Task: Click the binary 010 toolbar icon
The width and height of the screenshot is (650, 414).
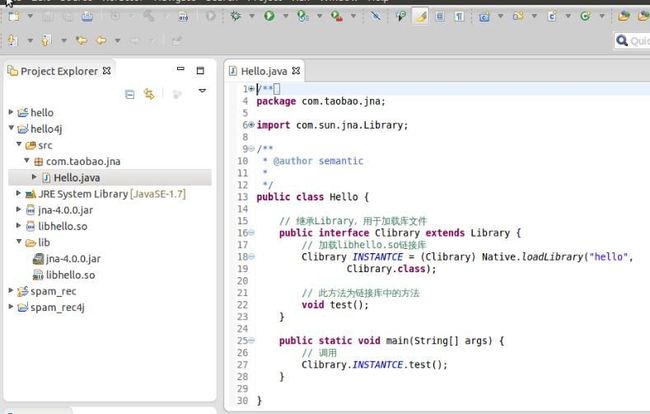Action: point(183,16)
